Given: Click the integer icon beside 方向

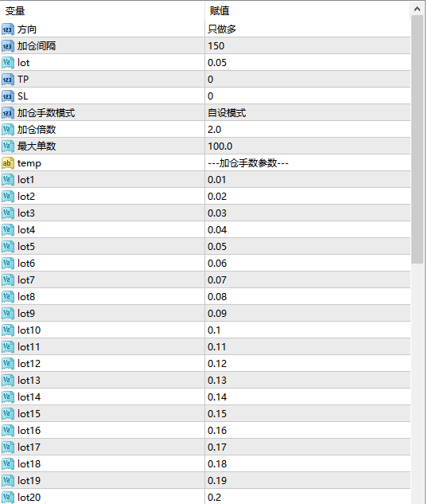Looking at the screenshot, I should tap(8, 29).
